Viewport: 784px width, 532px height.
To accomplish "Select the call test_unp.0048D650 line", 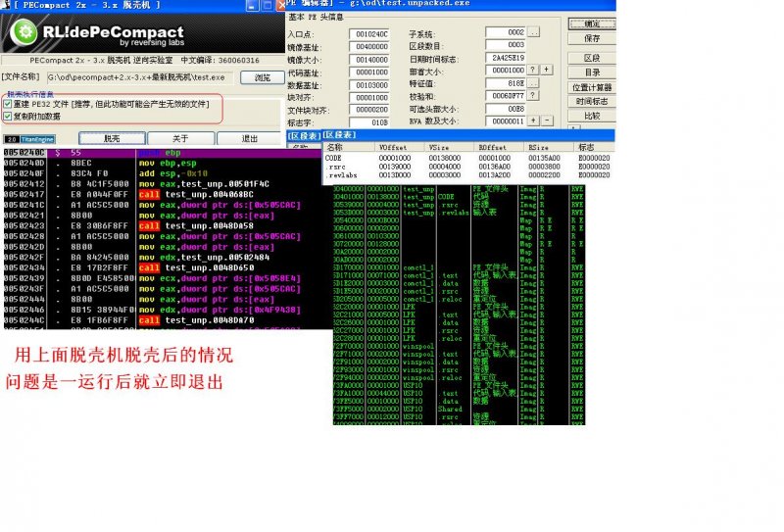I will 168,268.
